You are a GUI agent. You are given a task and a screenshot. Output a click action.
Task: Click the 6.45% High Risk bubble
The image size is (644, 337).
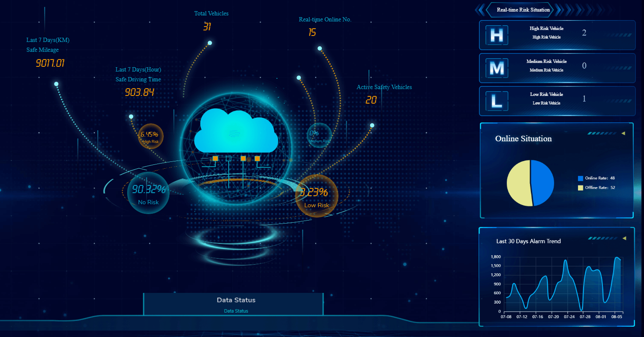coord(150,136)
